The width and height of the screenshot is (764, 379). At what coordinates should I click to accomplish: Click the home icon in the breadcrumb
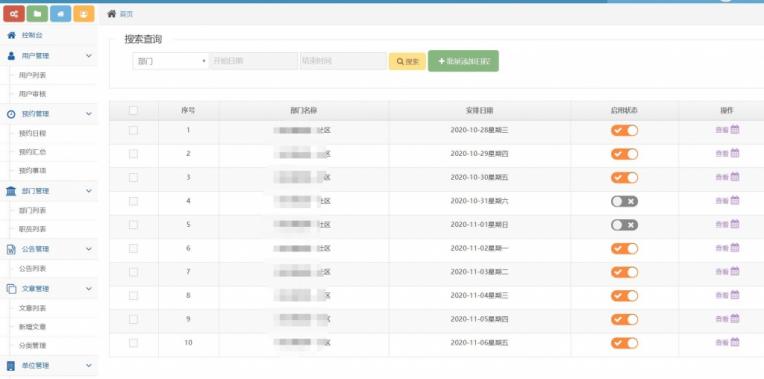[112, 14]
